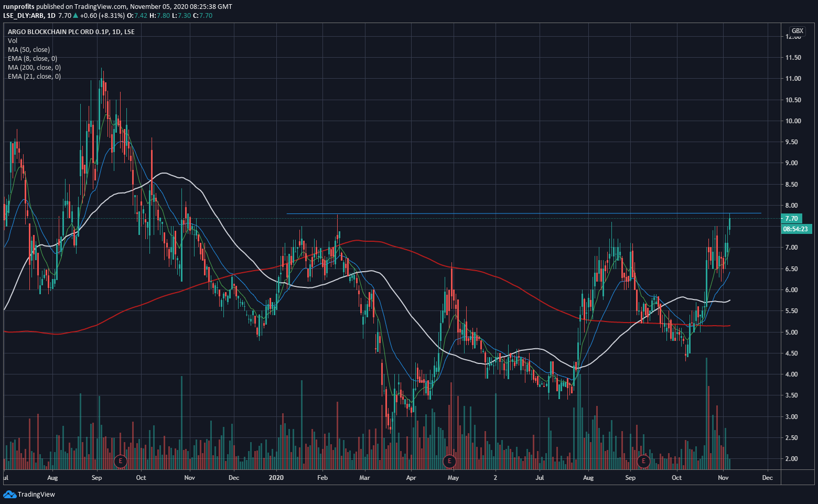818x504 pixels.
Task: Click the ARGO BLOCKCHAIN PLC chart title
Action: pyautogui.click(x=71, y=32)
